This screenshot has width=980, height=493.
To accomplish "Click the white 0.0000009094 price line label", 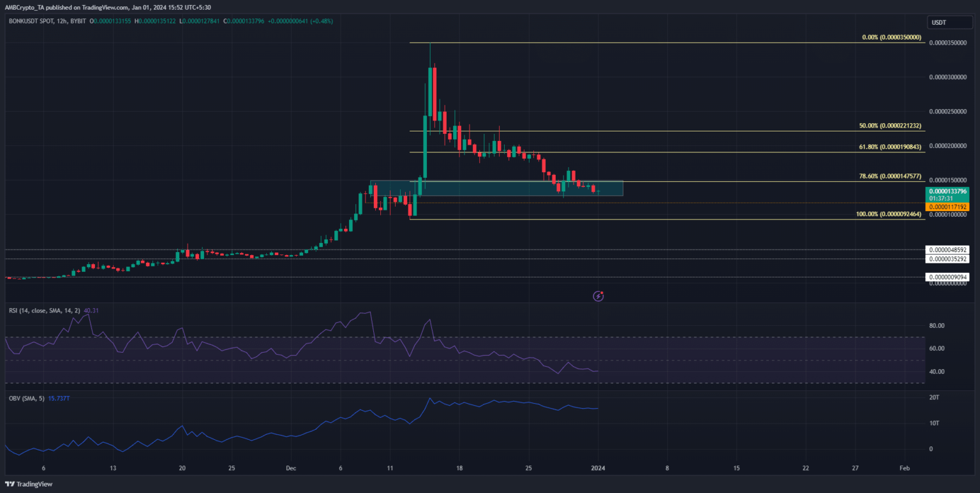I will tap(948, 277).
